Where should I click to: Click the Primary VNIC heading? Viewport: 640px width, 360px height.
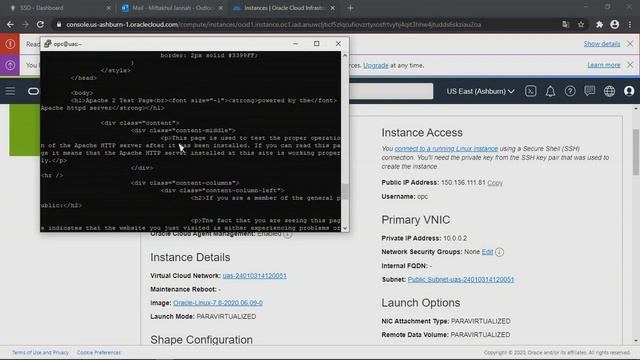pos(416,220)
